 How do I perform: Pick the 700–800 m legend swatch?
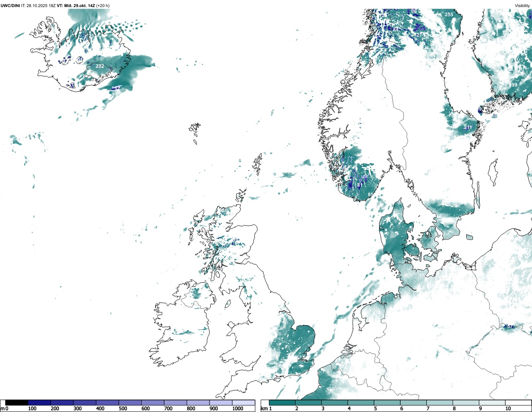coord(175,402)
